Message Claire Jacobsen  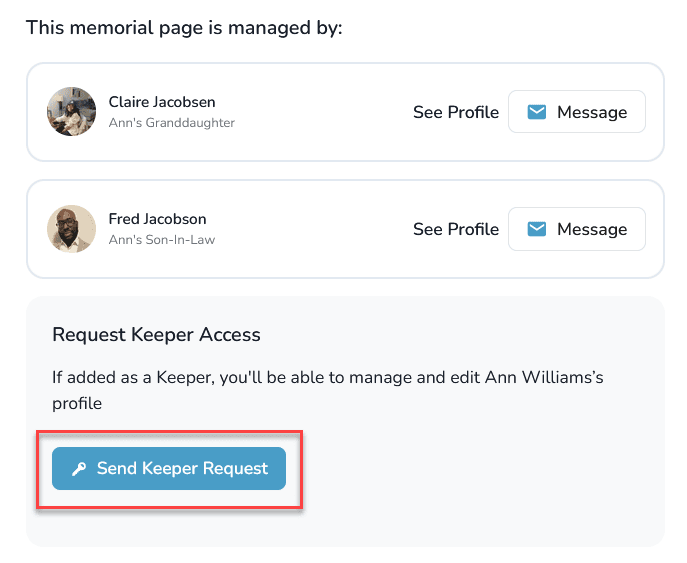pyautogui.click(x=577, y=112)
